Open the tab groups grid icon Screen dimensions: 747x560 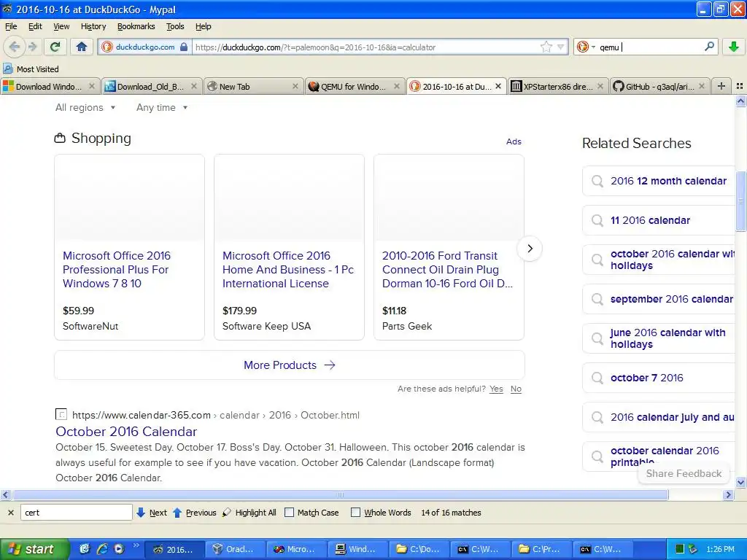coord(740,86)
